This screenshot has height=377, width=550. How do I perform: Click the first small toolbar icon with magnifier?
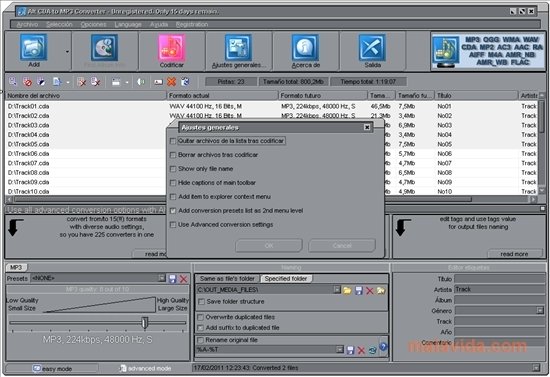(x=13, y=82)
